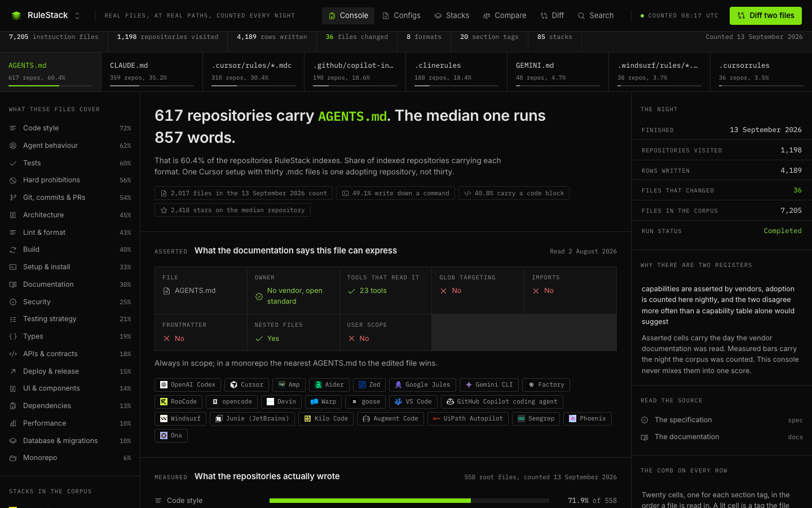Click the green Diff two files button

click(765, 16)
